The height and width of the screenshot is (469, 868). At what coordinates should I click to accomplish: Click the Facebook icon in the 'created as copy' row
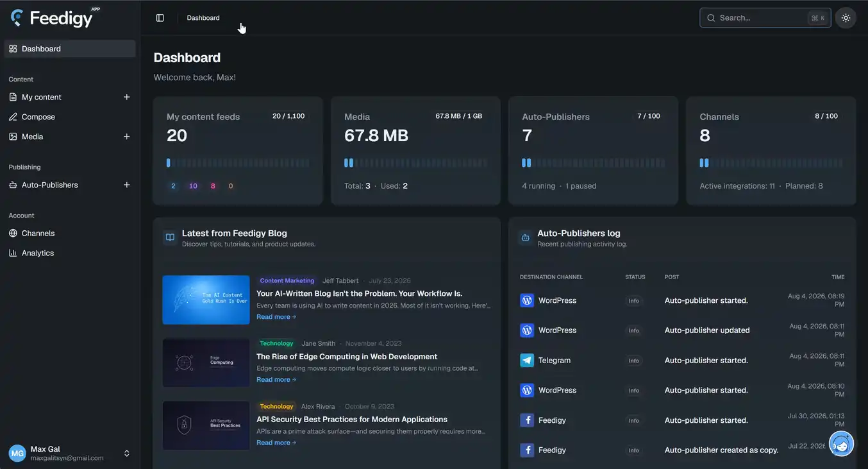(x=527, y=450)
